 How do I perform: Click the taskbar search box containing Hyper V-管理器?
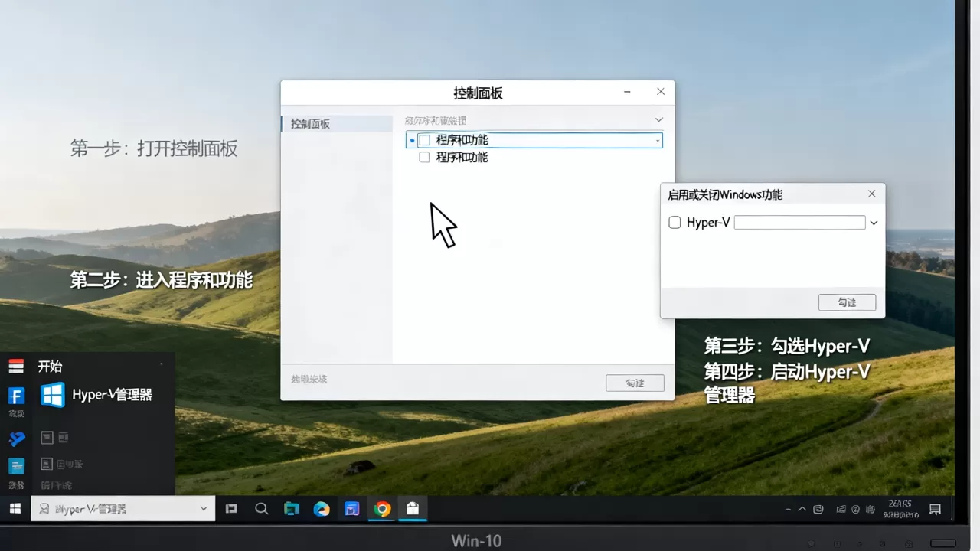coord(122,509)
